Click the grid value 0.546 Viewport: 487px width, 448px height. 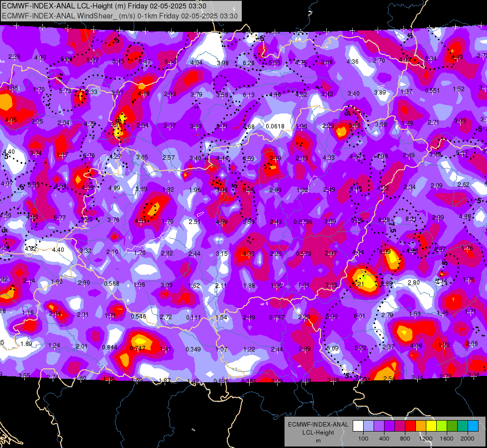click(x=138, y=317)
